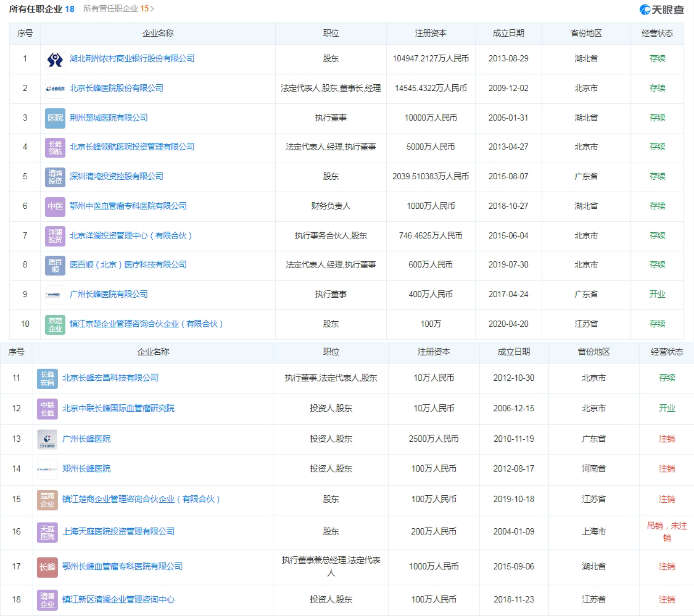This screenshot has width=694, height=616.
Task: Open 郑州长峰医院 company link
Action: tap(86, 469)
